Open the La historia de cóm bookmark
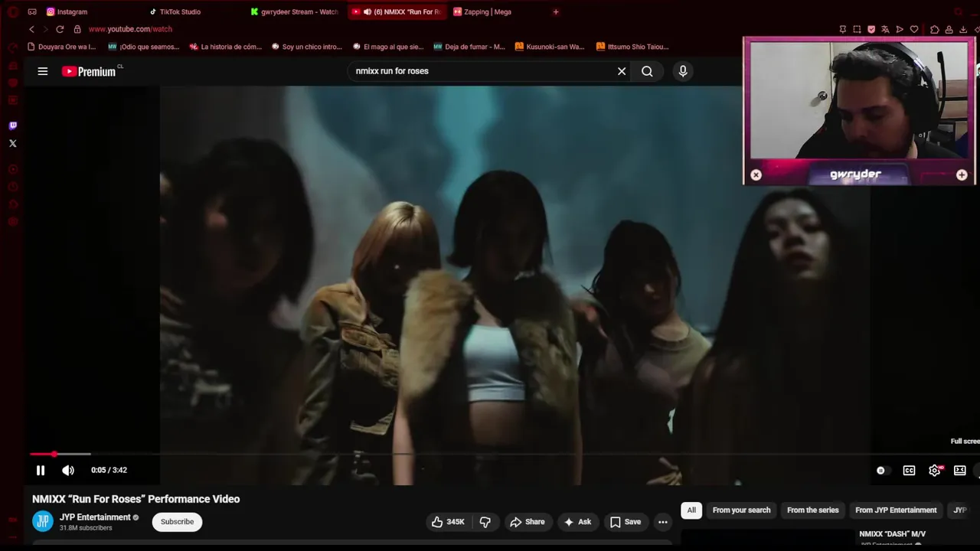This screenshot has width=980, height=551. pyautogui.click(x=225, y=47)
